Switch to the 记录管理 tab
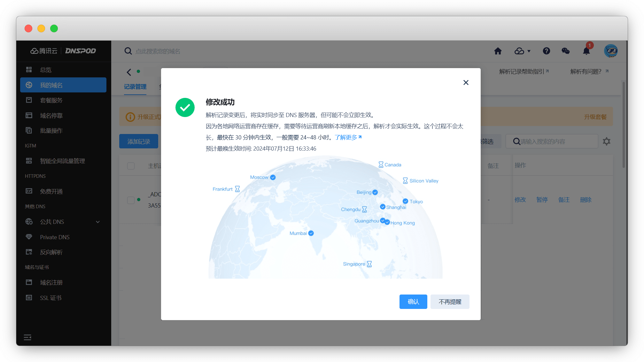Viewport: 644px width, 362px height. tap(135, 87)
